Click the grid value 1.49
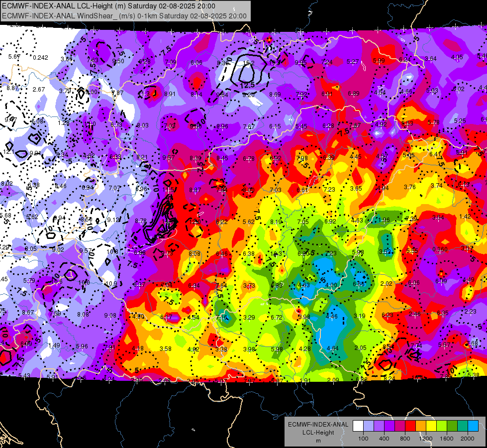 click(x=54, y=345)
